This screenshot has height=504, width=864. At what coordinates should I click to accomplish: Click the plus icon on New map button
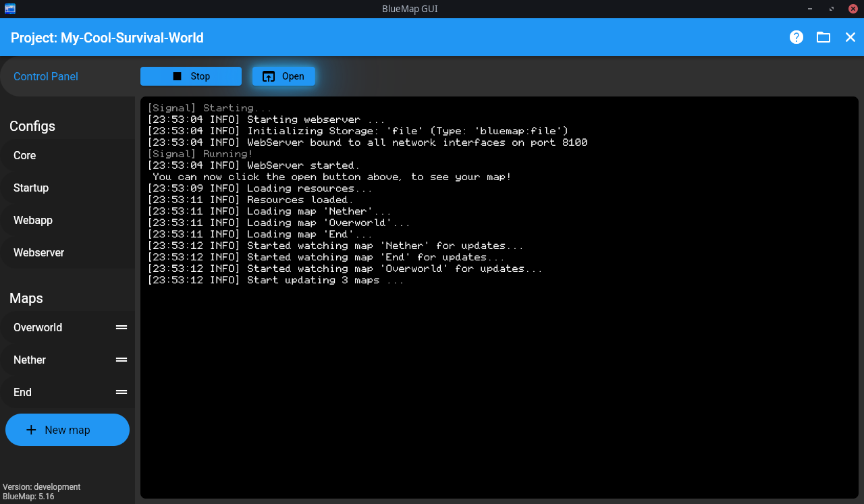[x=31, y=430]
